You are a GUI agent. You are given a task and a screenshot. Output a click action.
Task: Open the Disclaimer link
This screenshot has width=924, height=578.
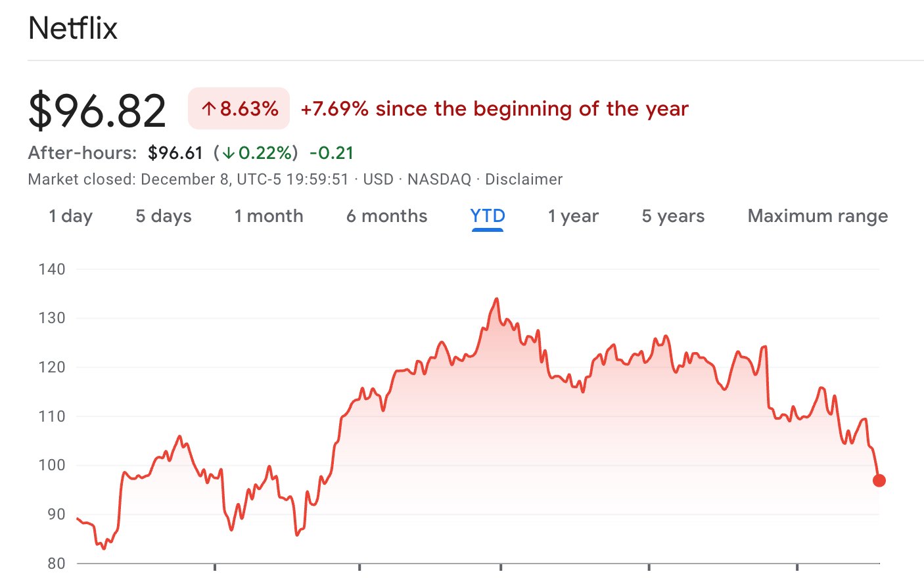pyautogui.click(x=524, y=179)
